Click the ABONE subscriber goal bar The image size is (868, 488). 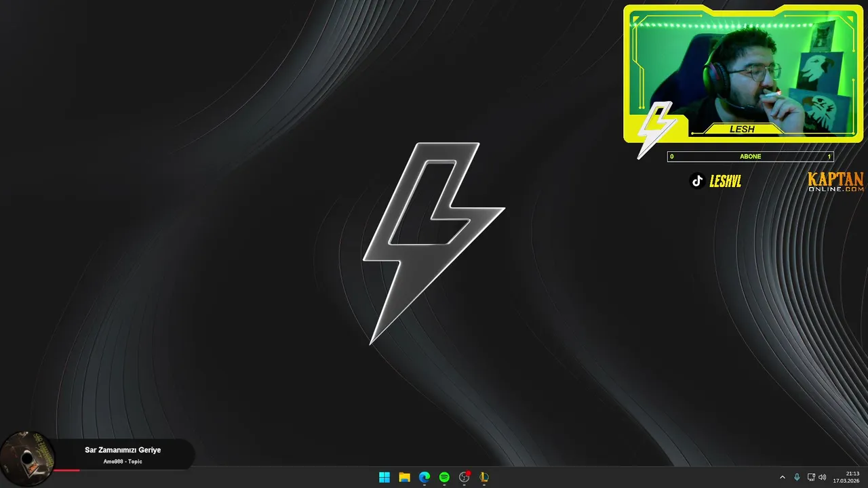(x=751, y=157)
